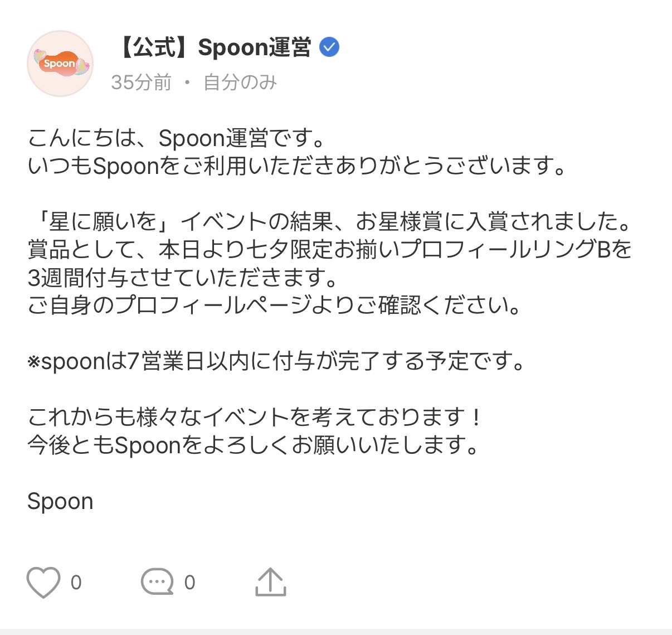Share the post with upload arrow icon
The height and width of the screenshot is (635, 672).
coord(271,582)
